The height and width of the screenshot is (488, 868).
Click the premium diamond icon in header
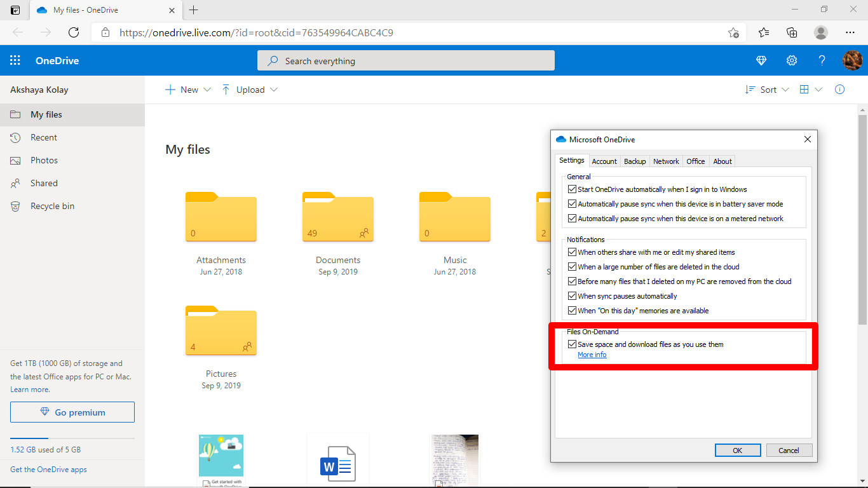pyautogui.click(x=761, y=61)
